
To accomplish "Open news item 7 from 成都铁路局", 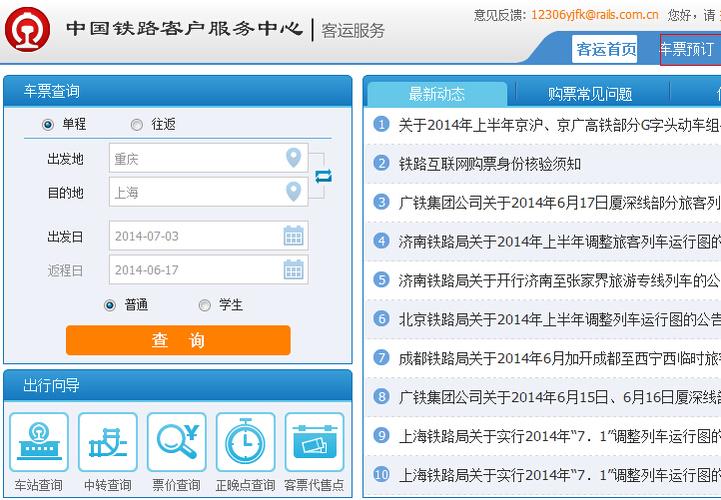I will [x=559, y=358].
